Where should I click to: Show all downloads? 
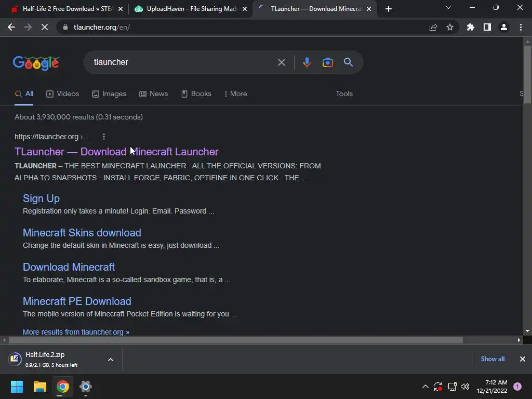[493, 359]
